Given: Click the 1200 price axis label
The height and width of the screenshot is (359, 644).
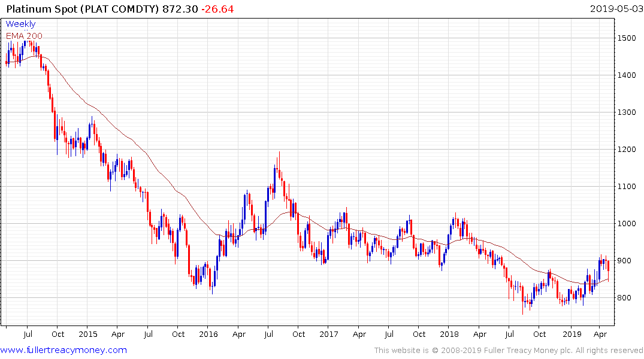Looking at the screenshot, I should (627, 150).
